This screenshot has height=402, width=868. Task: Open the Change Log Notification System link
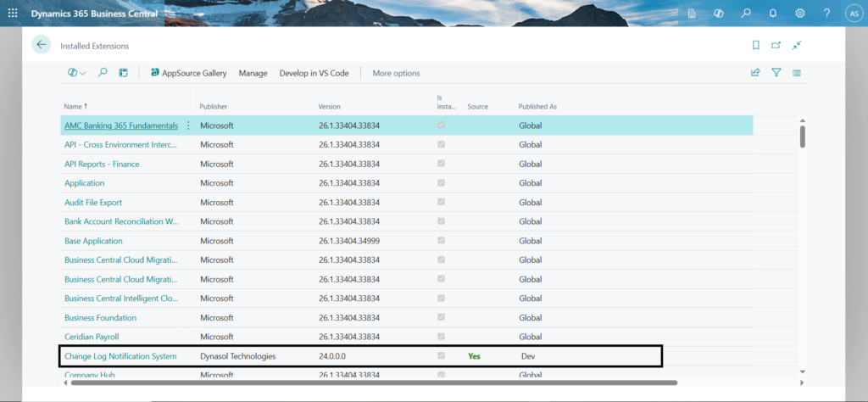(x=120, y=356)
